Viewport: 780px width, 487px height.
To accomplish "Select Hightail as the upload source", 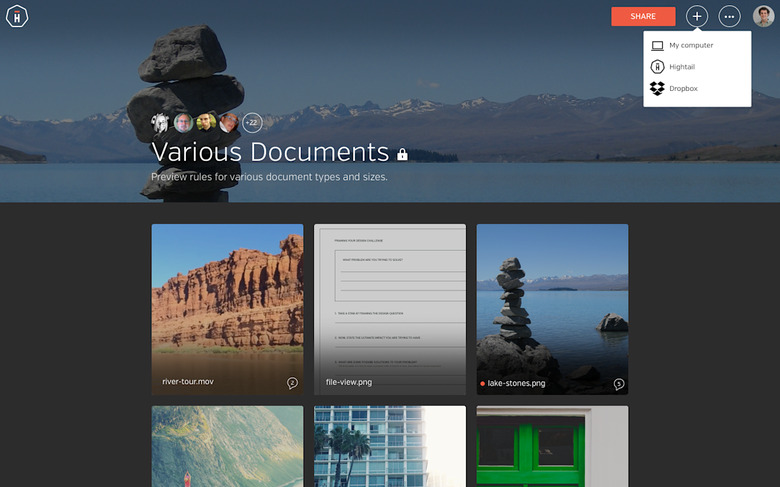I will click(681, 67).
